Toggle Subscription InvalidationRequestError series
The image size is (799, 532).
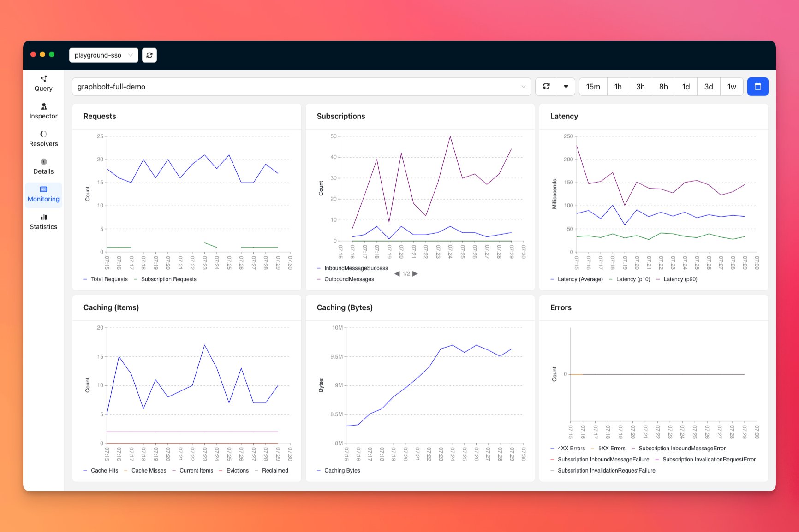pyautogui.click(x=705, y=460)
